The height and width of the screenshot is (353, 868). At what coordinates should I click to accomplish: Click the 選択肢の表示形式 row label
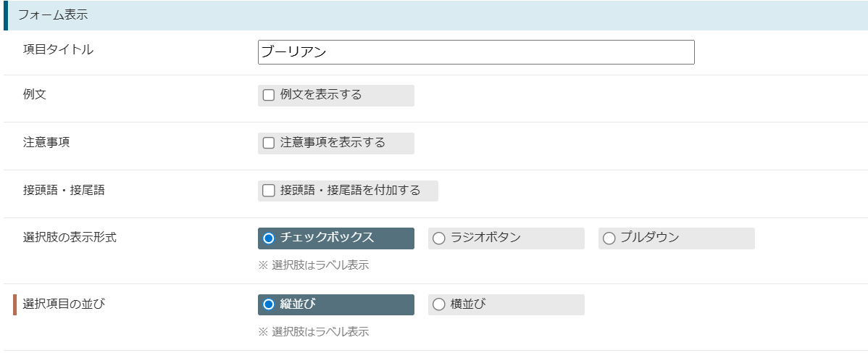[70, 238]
